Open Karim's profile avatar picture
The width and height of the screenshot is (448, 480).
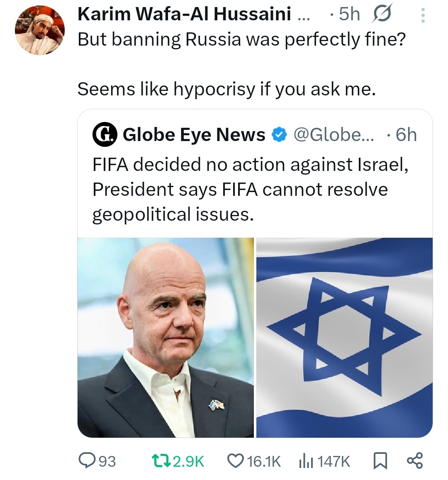tap(40, 30)
